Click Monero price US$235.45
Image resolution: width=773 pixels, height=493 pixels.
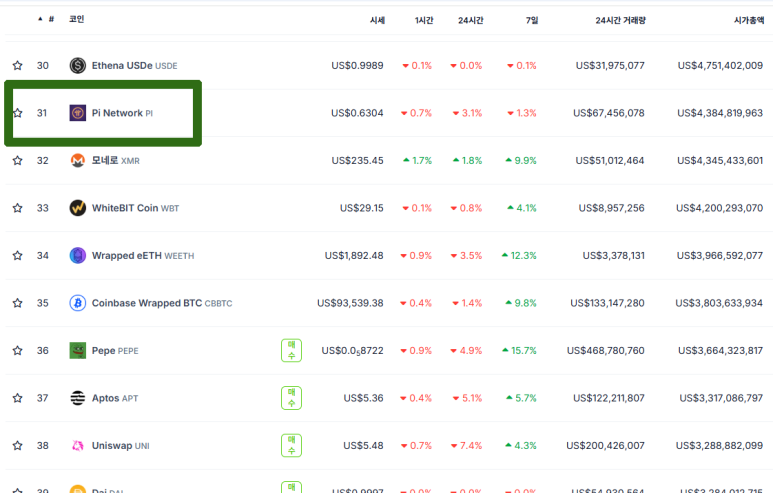coord(357,160)
